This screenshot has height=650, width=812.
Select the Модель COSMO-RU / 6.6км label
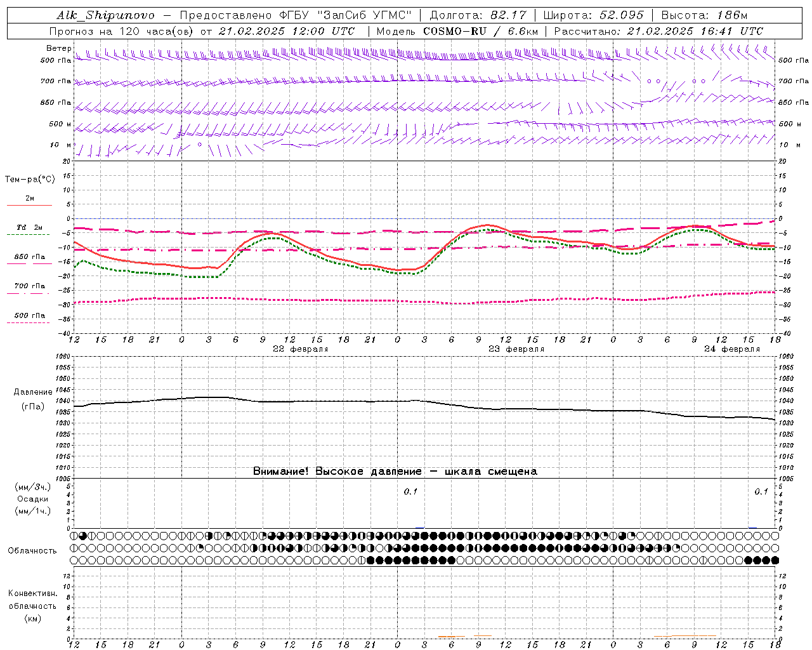[x=457, y=31]
